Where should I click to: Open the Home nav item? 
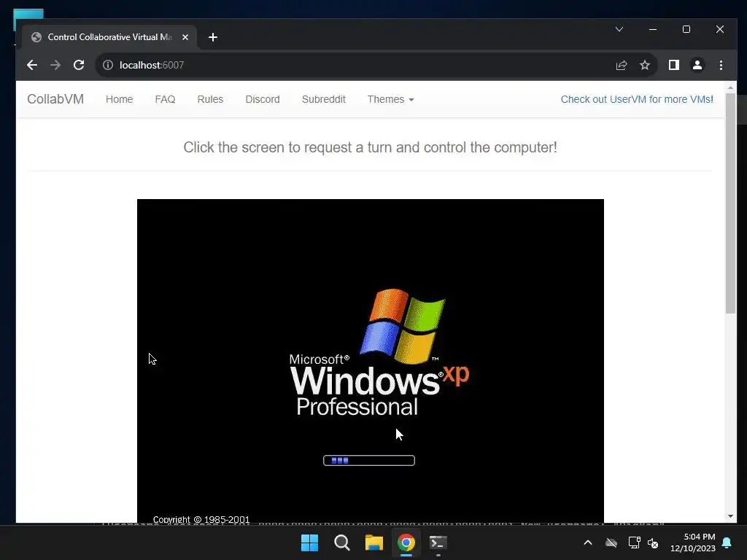click(119, 99)
